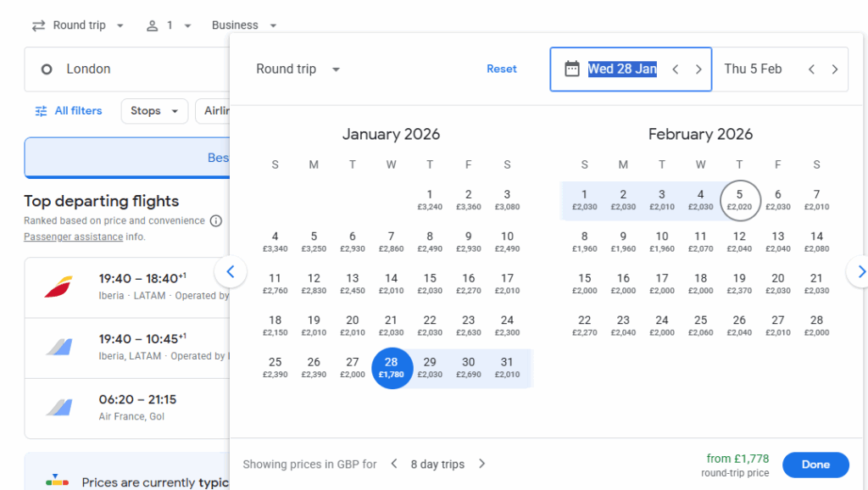The height and width of the screenshot is (490, 868).
Task: Open Round trip dropdown in date picker
Action: point(298,70)
